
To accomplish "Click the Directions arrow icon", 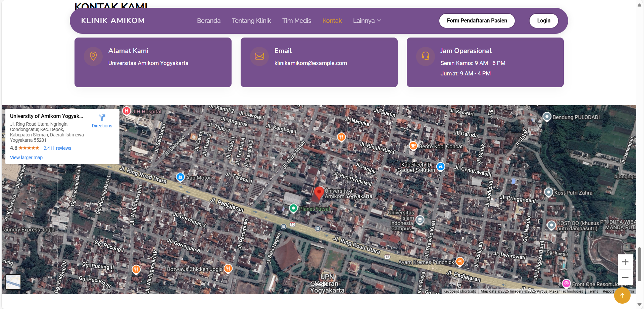I will click(102, 118).
